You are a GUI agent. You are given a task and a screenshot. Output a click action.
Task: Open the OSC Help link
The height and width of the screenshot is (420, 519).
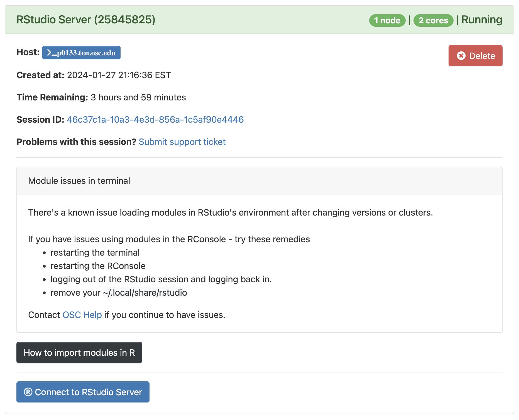click(x=82, y=315)
